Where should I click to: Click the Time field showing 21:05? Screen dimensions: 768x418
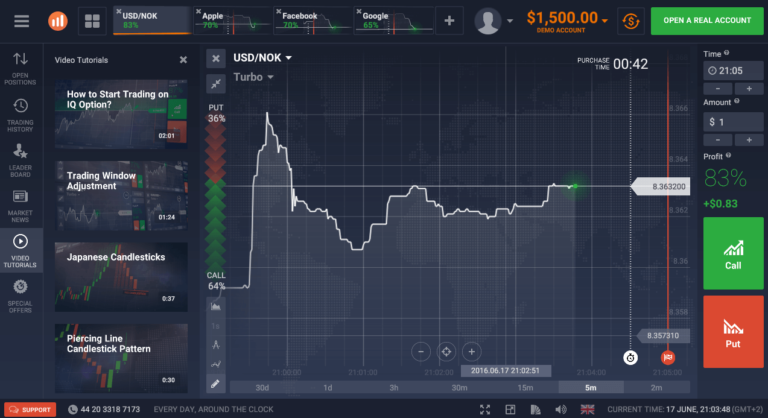tap(733, 71)
